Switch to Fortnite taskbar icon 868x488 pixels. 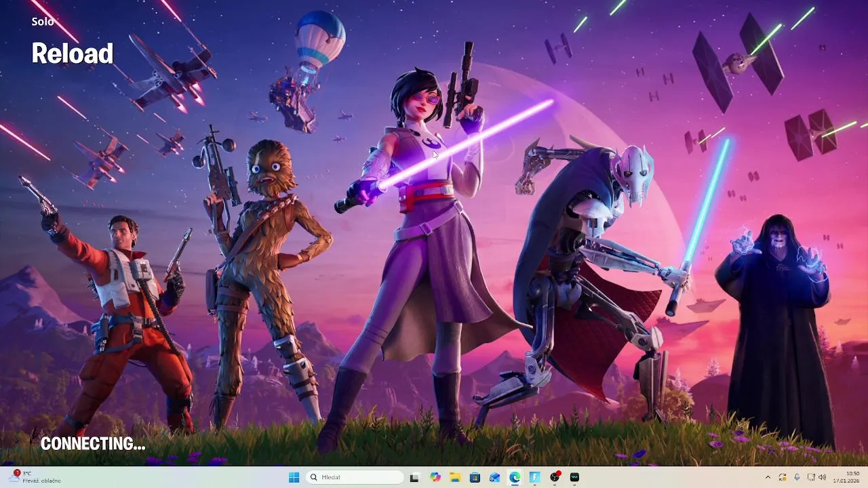pos(534,477)
